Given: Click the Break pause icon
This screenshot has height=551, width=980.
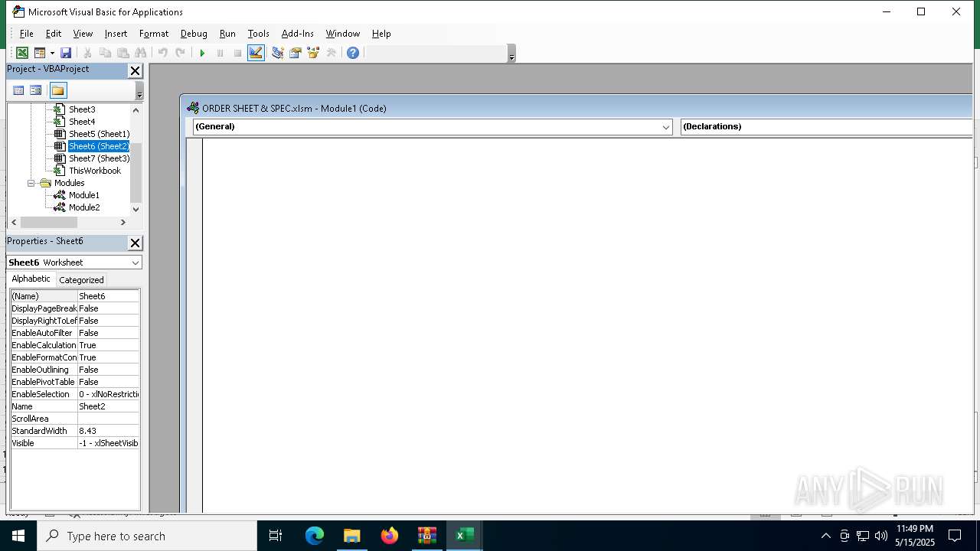Looking at the screenshot, I should [x=220, y=53].
